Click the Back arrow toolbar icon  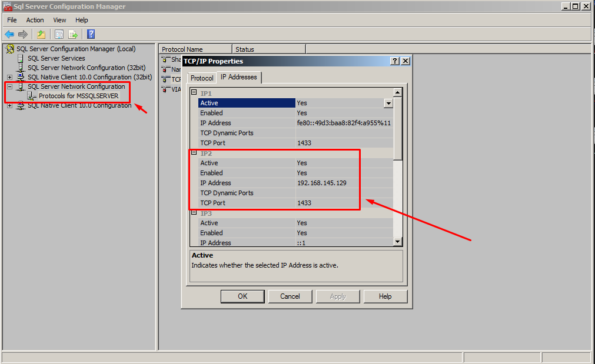(9, 35)
